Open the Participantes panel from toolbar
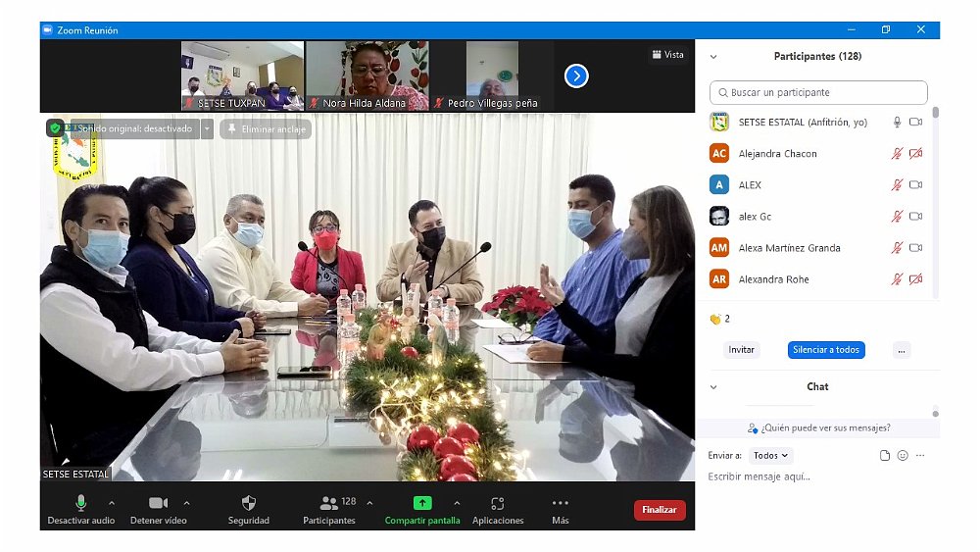The image size is (980, 552). tap(329, 504)
